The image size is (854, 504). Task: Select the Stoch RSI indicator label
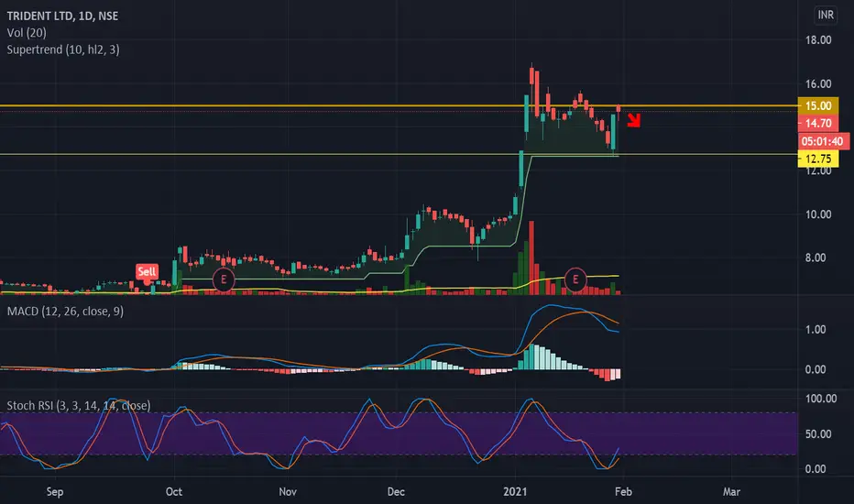click(x=79, y=405)
